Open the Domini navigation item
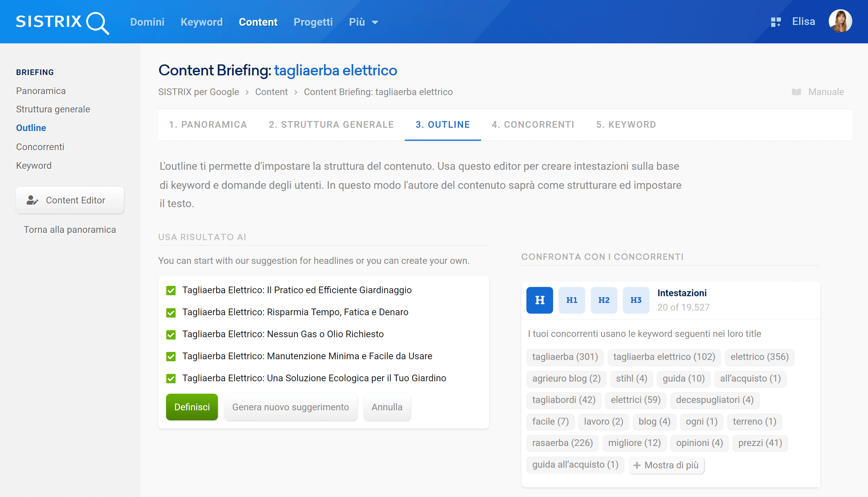Viewport: 868px width, 497px height. 147,22
